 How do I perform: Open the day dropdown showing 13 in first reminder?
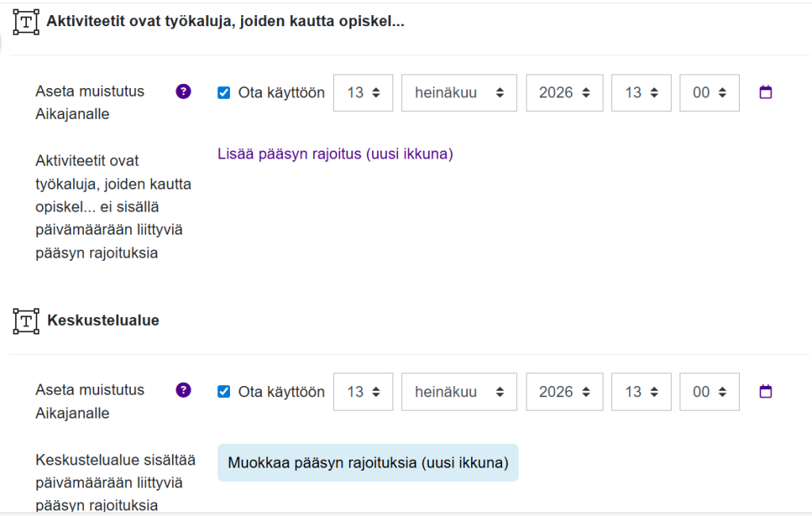pos(362,93)
